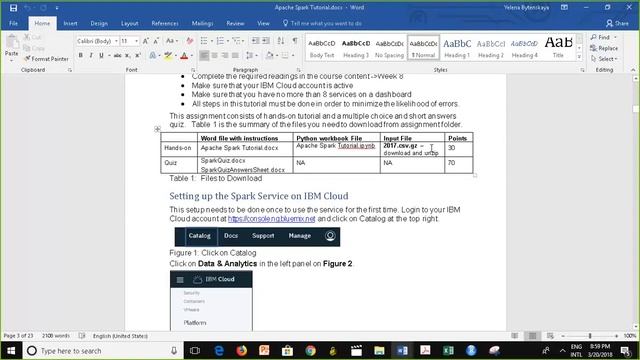
Task: Apply text effects to selection
Action: (152, 56)
